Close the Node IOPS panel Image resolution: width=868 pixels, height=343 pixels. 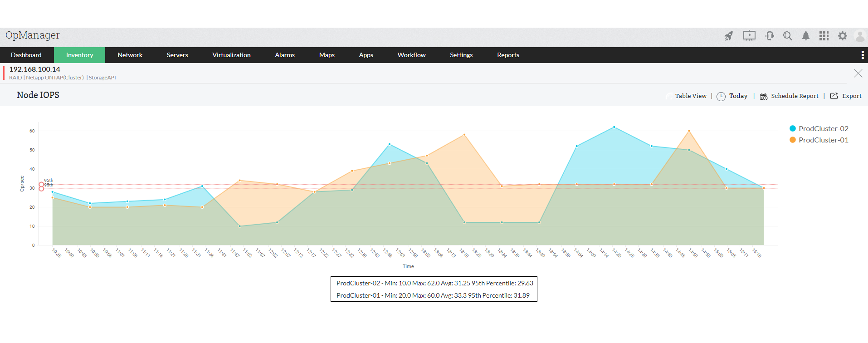pyautogui.click(x=858, y=73)
